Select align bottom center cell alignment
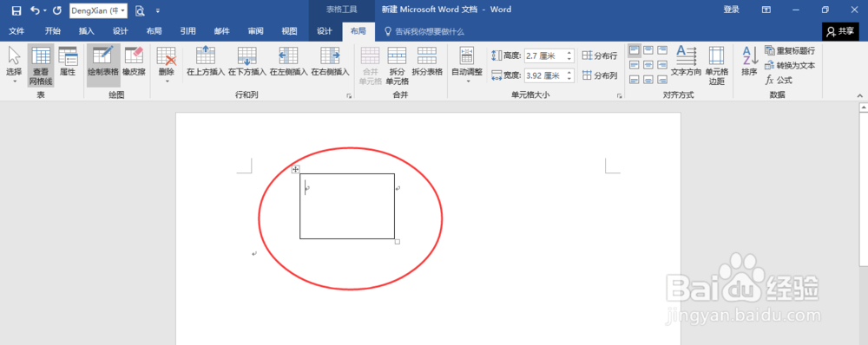Viewport: 868px width, 345px height. point(648,80)
